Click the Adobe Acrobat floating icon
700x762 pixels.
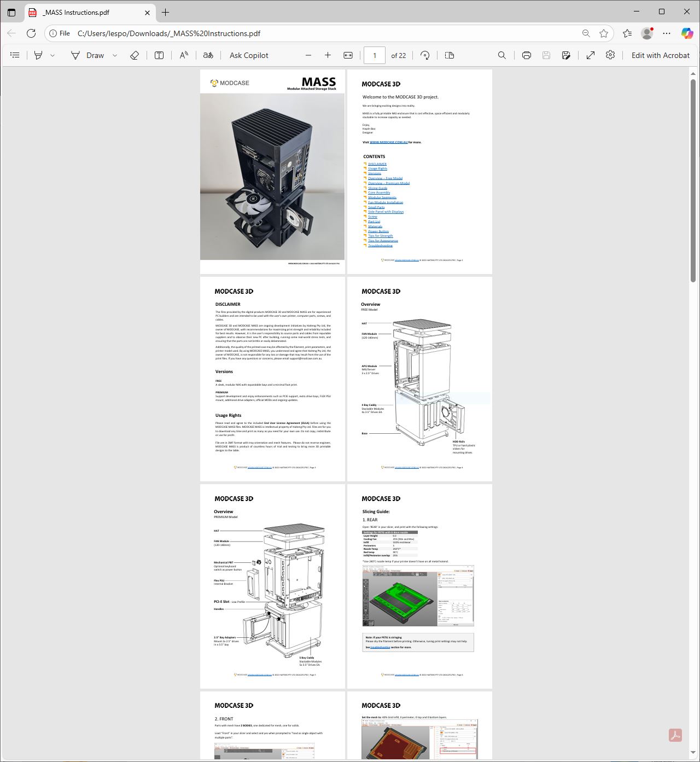pos(675,735)
